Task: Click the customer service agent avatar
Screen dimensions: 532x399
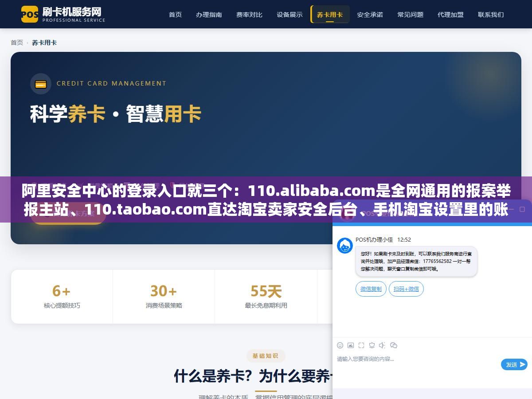Action: (x=345, y=246)
